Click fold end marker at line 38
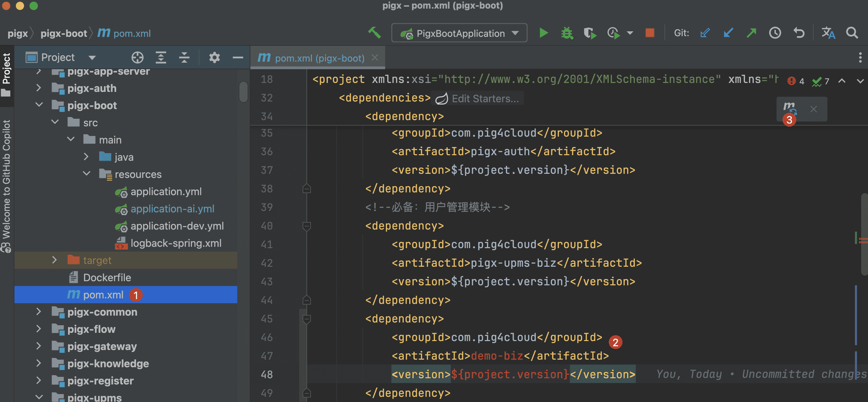 coord(307,189)
